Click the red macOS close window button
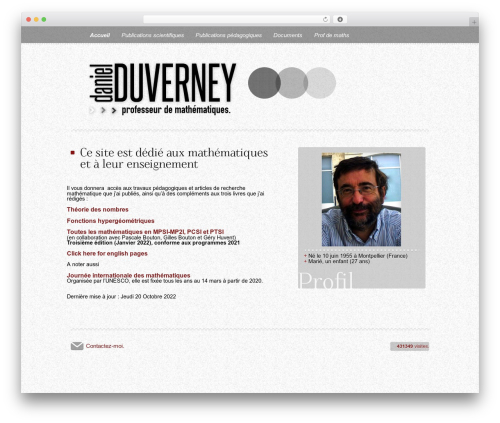500x423 pixels. [29, 20]
